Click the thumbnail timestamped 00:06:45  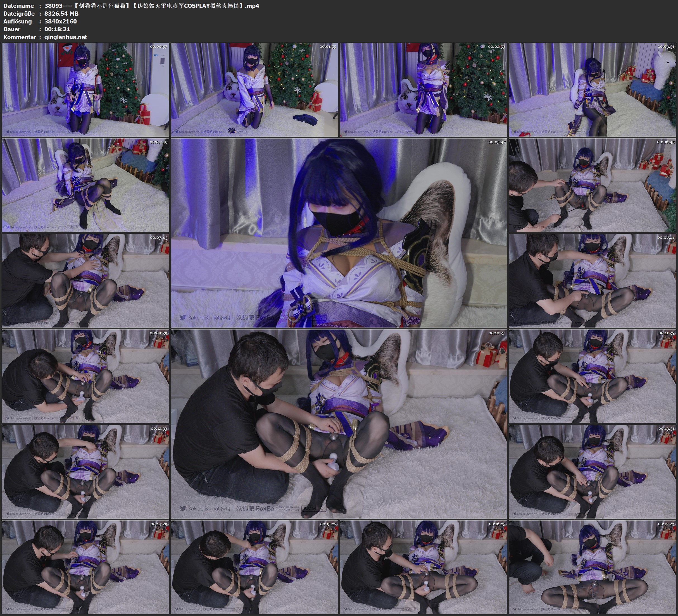coord(593,185)
